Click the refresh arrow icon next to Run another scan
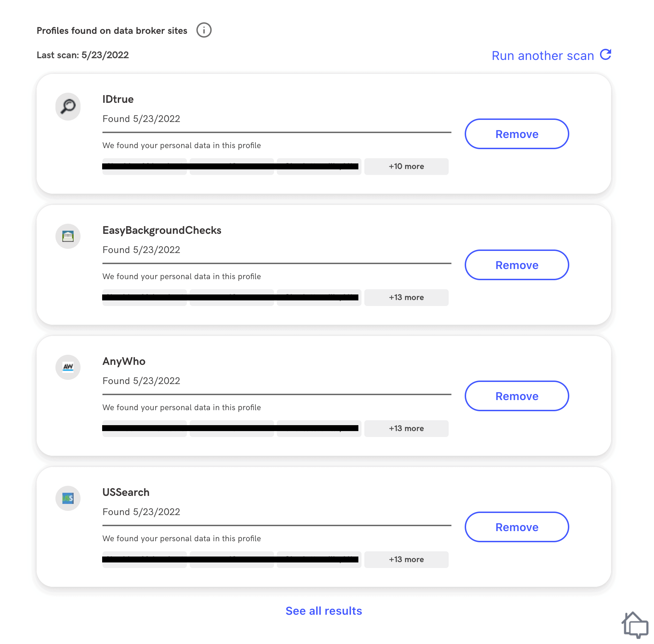This screenshot has height=644, width=654. (x=606, y=55)
